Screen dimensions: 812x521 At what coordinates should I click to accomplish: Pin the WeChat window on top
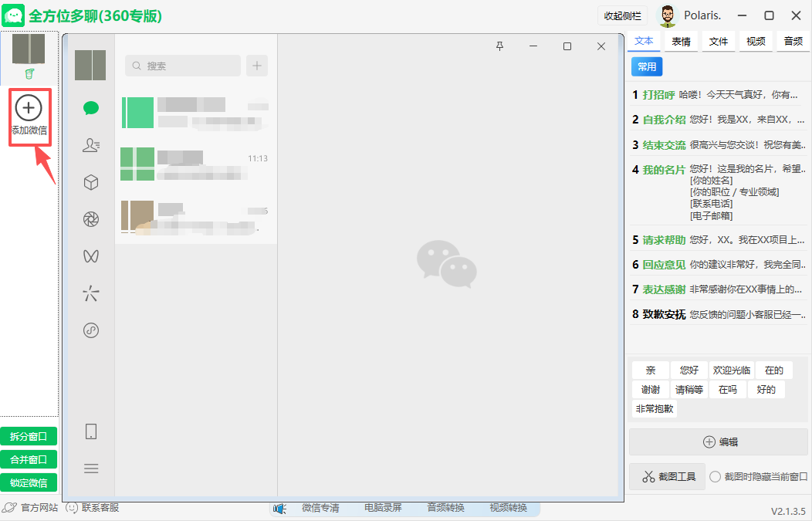tap(499, 46)
